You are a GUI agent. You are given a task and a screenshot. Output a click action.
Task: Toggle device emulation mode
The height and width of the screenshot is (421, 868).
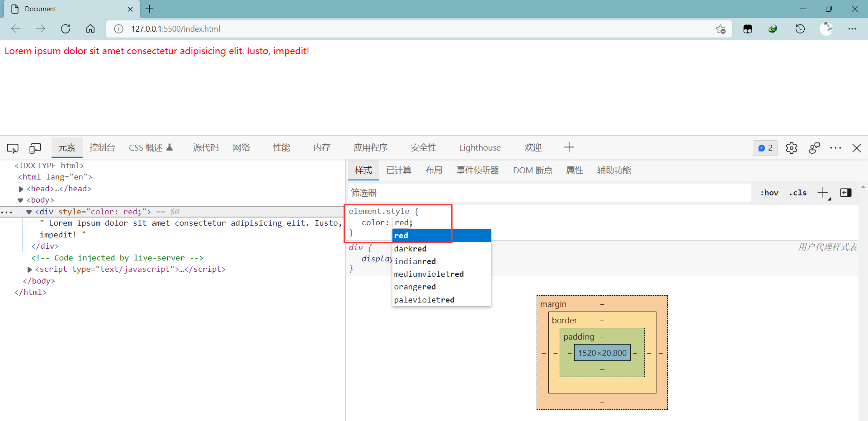click(x=35, y=148)
